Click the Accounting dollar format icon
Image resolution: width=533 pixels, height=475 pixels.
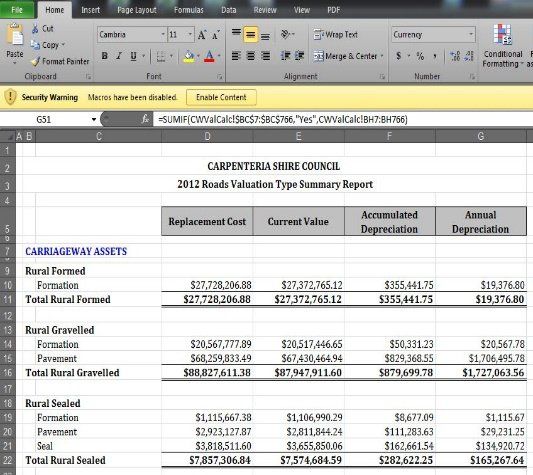[399, 56]
